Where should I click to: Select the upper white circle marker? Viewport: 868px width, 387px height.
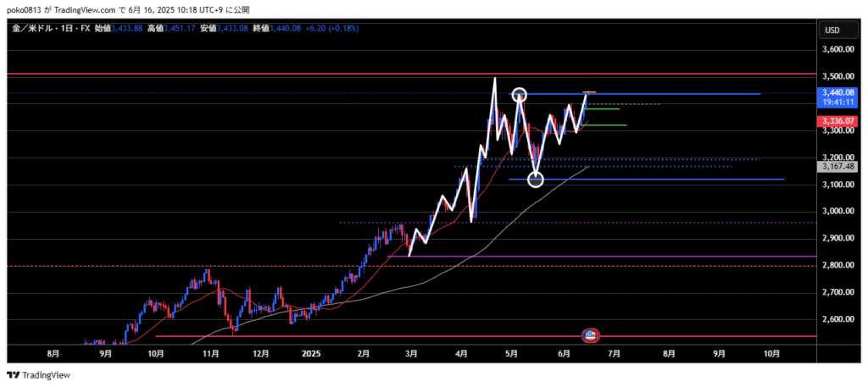click(520, 96)
